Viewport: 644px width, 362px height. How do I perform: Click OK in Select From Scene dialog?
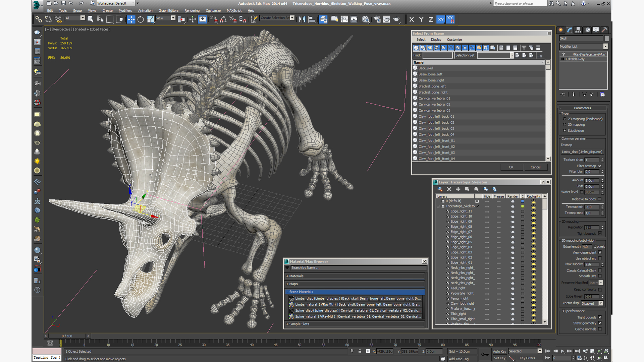tap(511, 167)
